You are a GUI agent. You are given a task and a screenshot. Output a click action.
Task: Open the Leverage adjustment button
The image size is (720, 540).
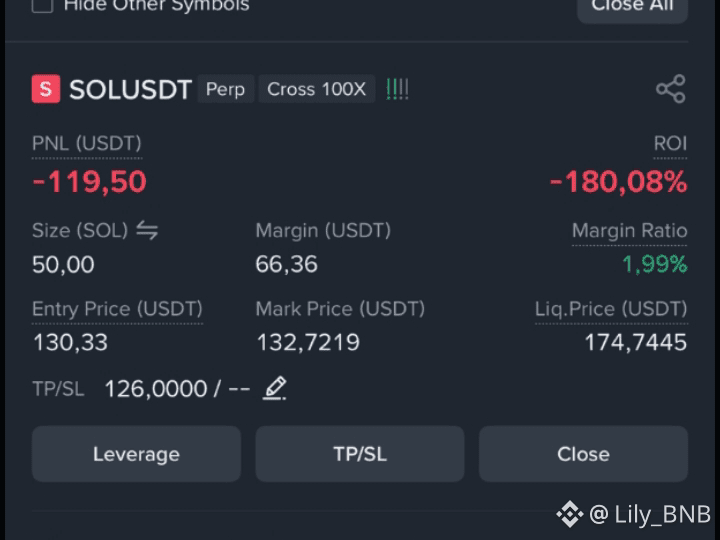(136, 454)
